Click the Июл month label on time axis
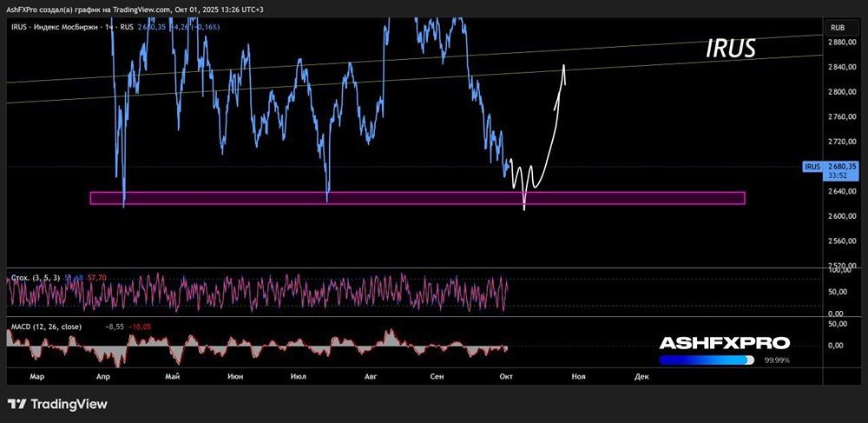Screen dimensions: 868x423 coord(299,376)
